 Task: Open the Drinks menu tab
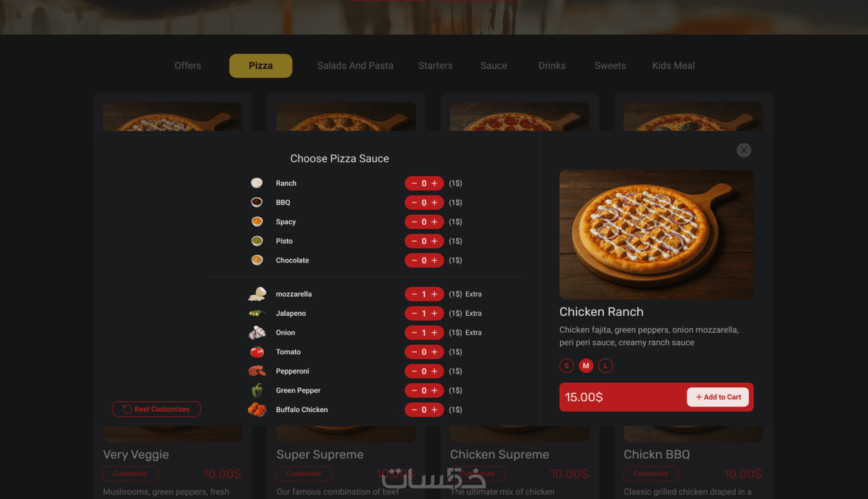[x=552, y=65]
